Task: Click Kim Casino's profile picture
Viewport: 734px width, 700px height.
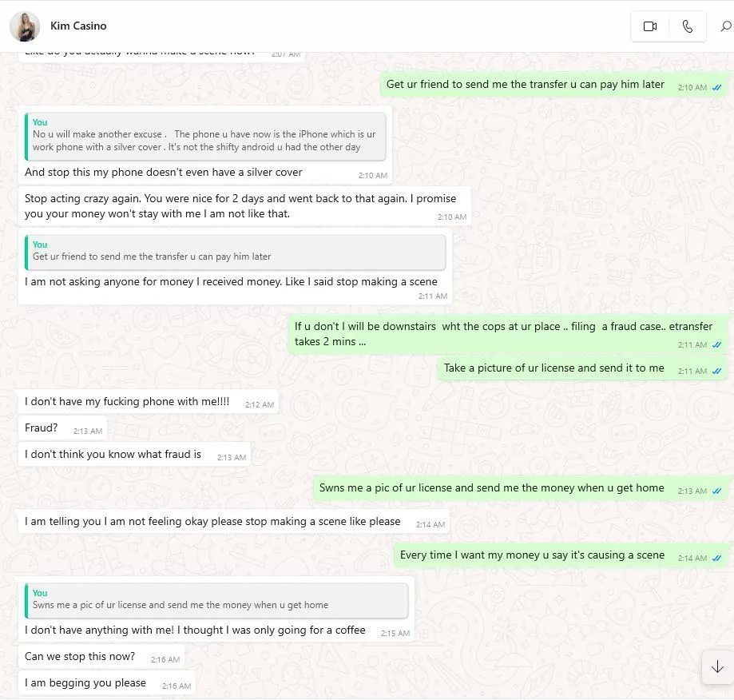Action: click(x=24, y=26)
